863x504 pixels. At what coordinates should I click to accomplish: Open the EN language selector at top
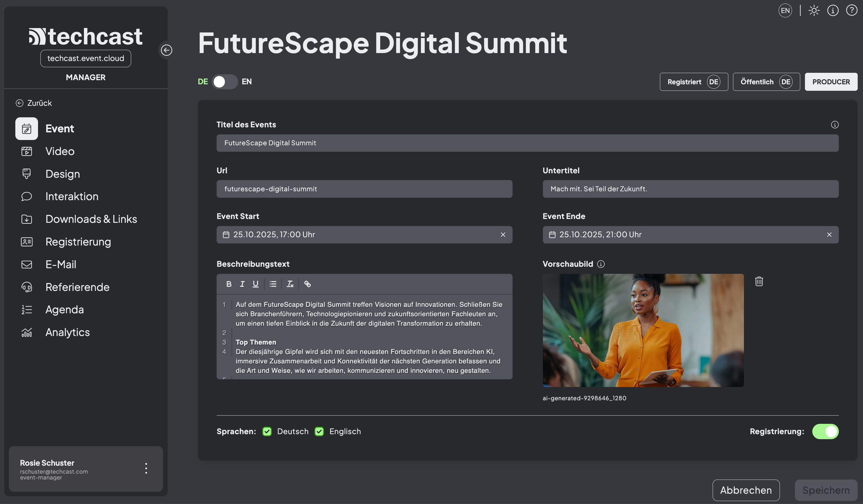[785, 11]
